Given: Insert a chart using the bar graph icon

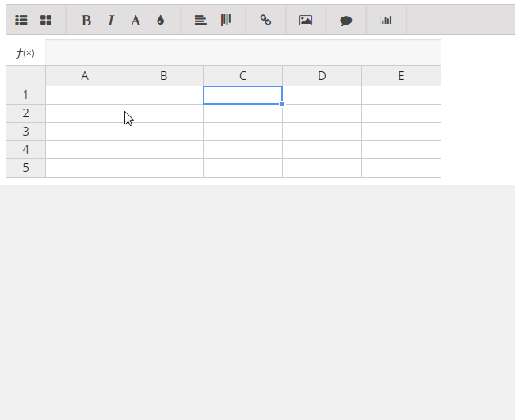Looking at the screenshot, I should (x=386, y=21).
